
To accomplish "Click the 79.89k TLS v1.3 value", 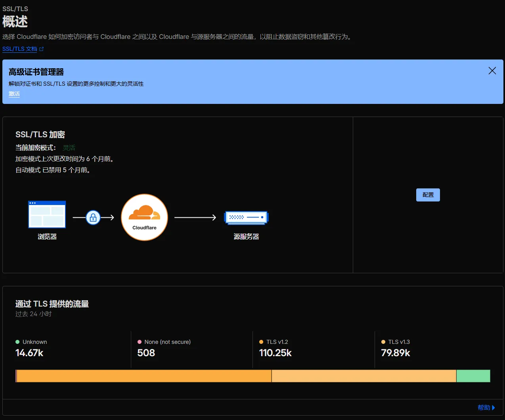I will [395, 353].
